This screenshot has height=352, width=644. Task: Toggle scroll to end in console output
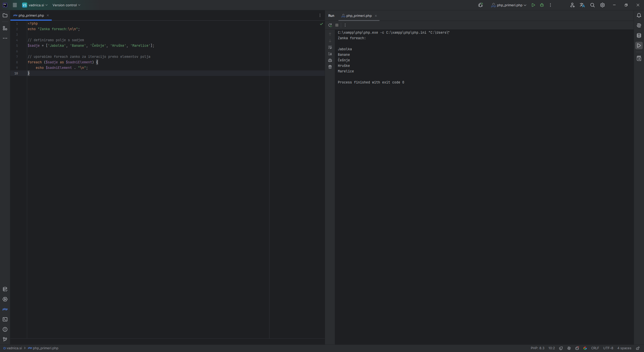pos(330,54)
